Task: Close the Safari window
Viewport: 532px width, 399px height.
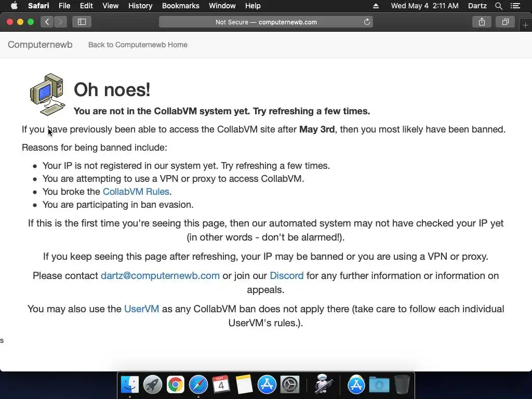Action: (10, 22)
